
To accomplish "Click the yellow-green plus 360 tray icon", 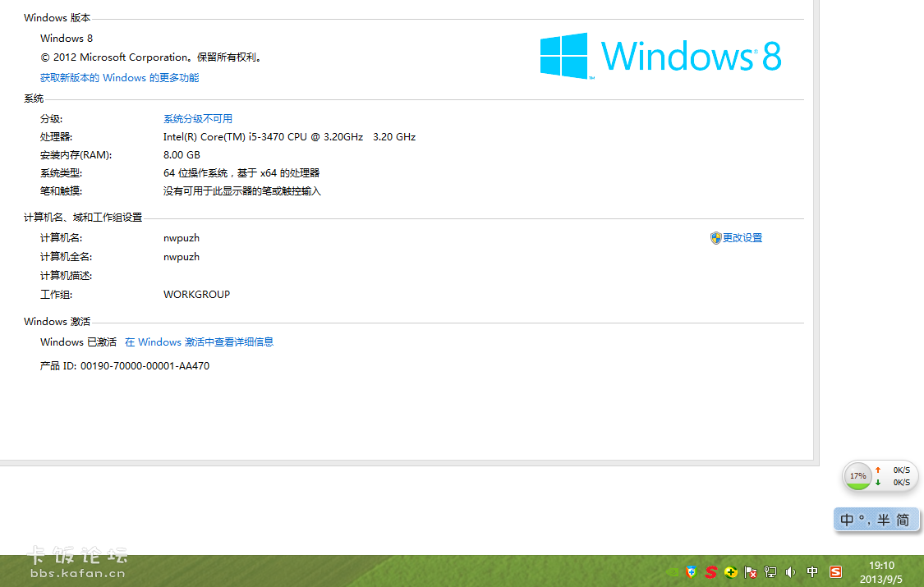I will (x=731, y=572).
